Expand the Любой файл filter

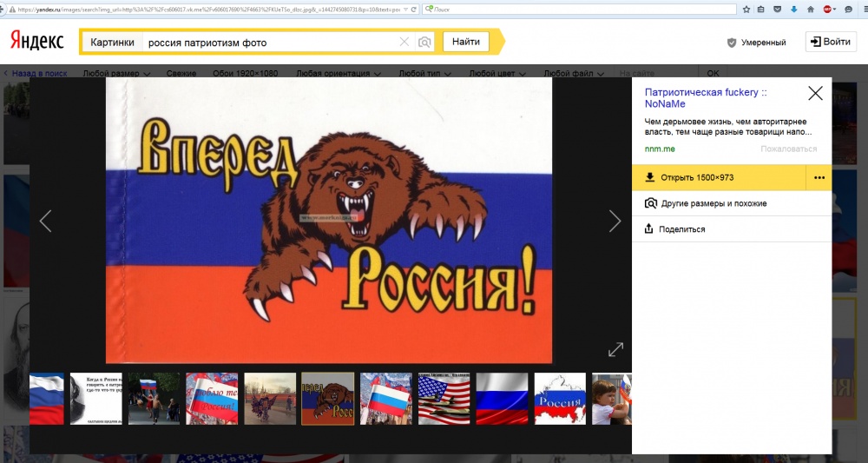tap(574, 73)
